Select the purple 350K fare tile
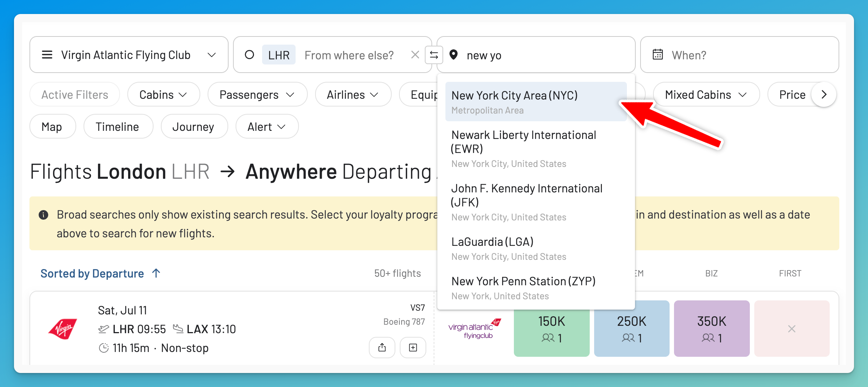Image resolution: width=868 pixels, height=387 pixels. click(x=712, y=328)
